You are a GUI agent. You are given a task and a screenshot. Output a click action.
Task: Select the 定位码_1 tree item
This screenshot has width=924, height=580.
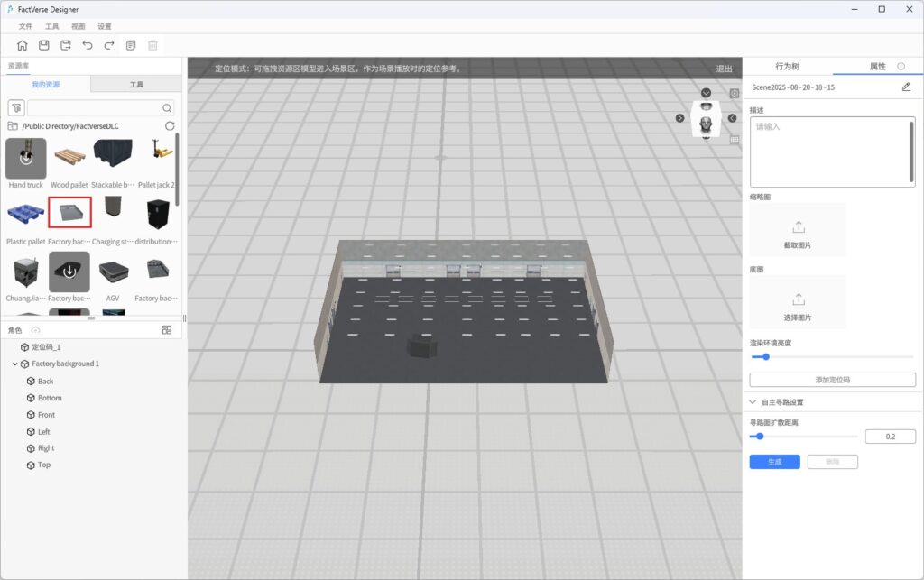(46, 347)
